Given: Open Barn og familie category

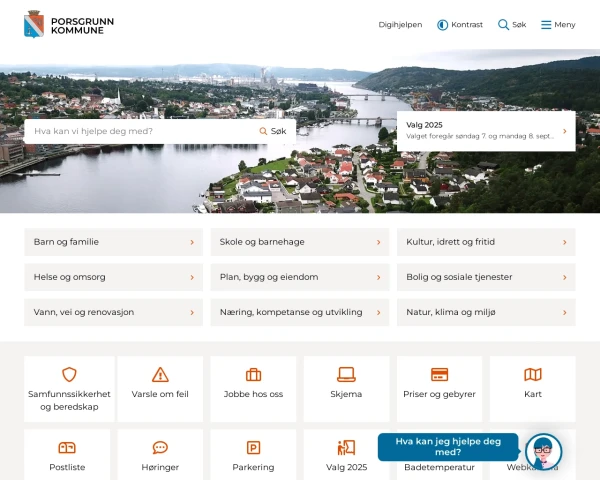Looking at the screenshot, I should tap(114, 242).
